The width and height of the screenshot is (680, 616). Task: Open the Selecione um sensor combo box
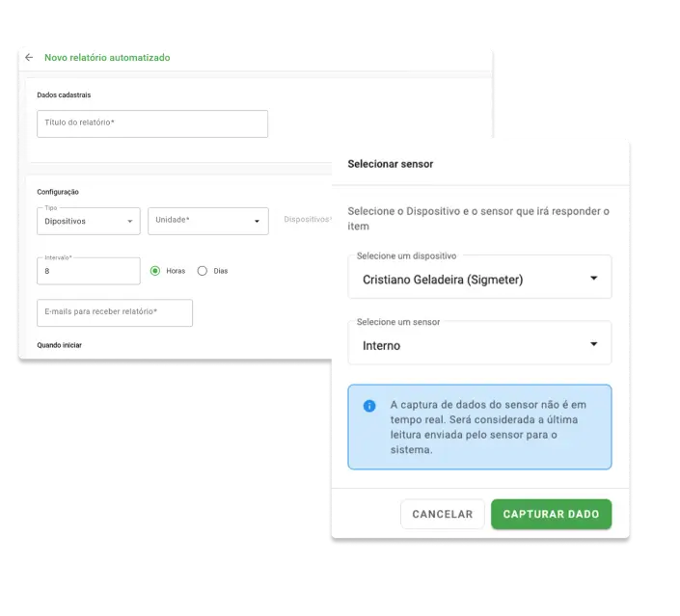coord(478,344)
